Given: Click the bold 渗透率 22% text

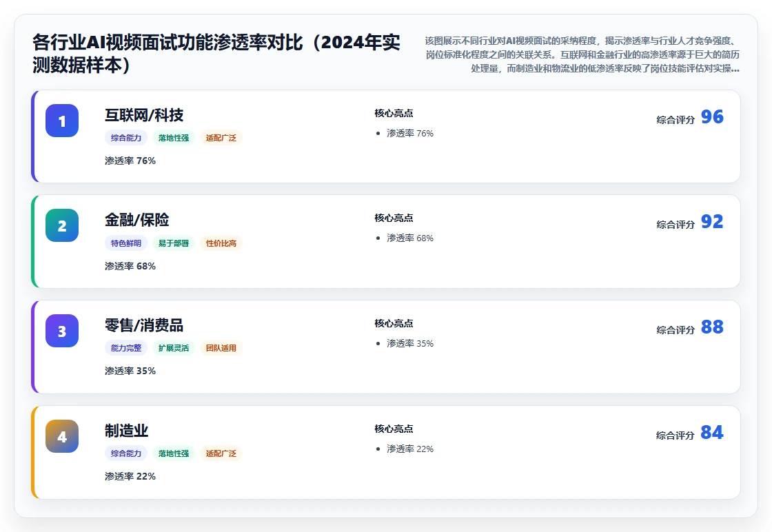Looking at the screenshot, I should point(130,476).
